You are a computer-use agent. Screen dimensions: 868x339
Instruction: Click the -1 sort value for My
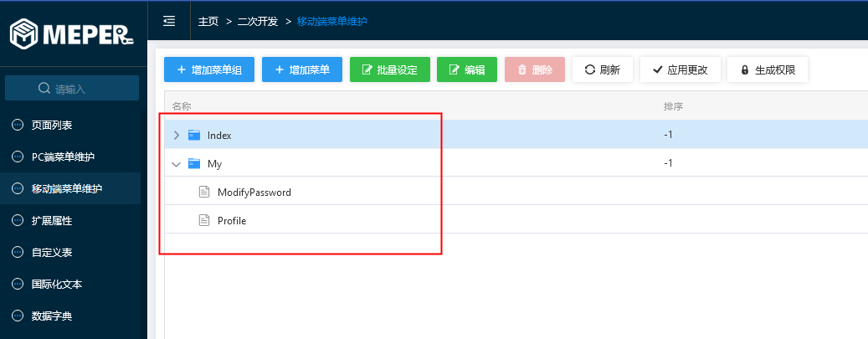coord(668,163)
